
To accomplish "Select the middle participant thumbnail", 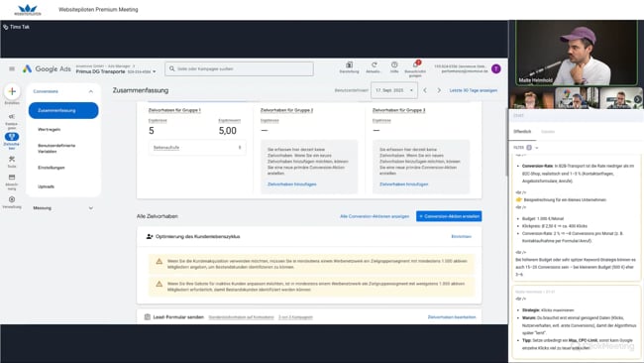I will point(577,98).
